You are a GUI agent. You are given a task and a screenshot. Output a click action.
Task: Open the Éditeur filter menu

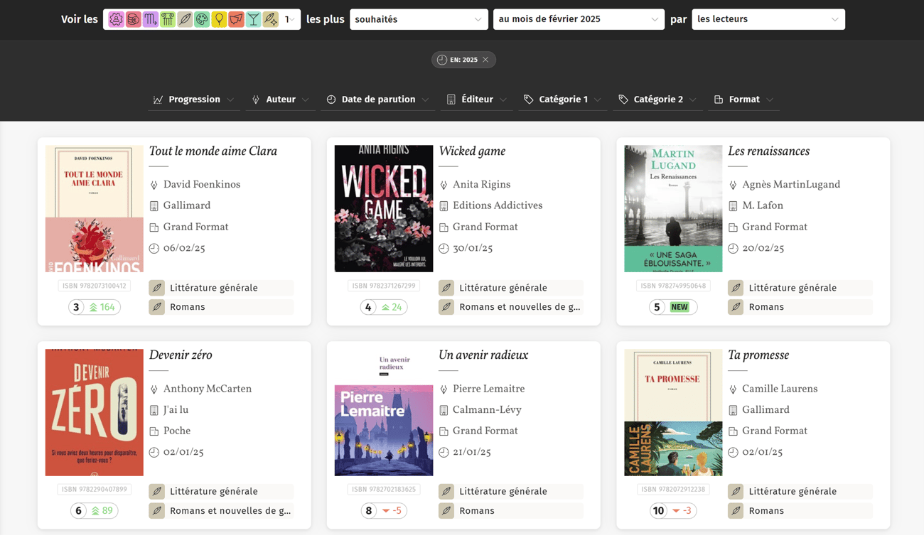pos(477,99)
